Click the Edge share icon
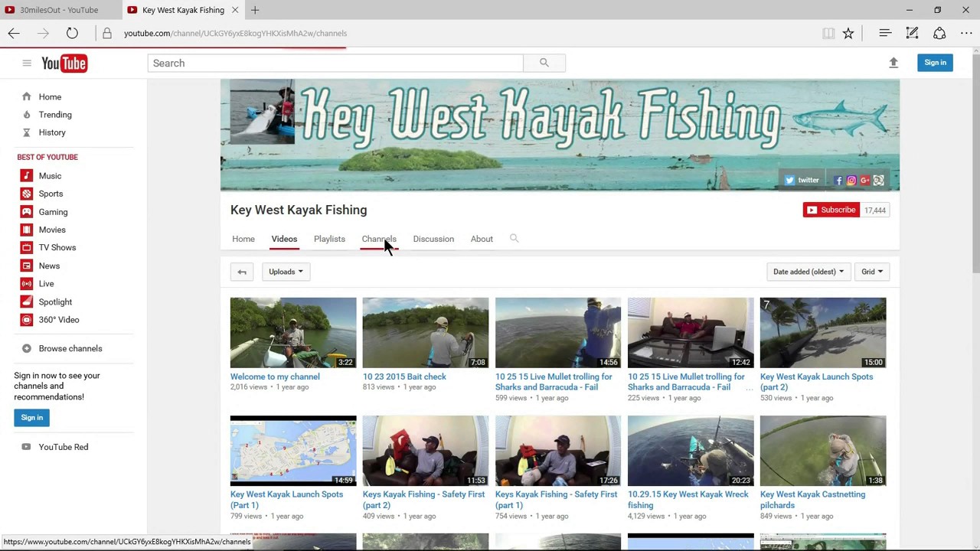 pyautogui.click(x=939, y=33)
